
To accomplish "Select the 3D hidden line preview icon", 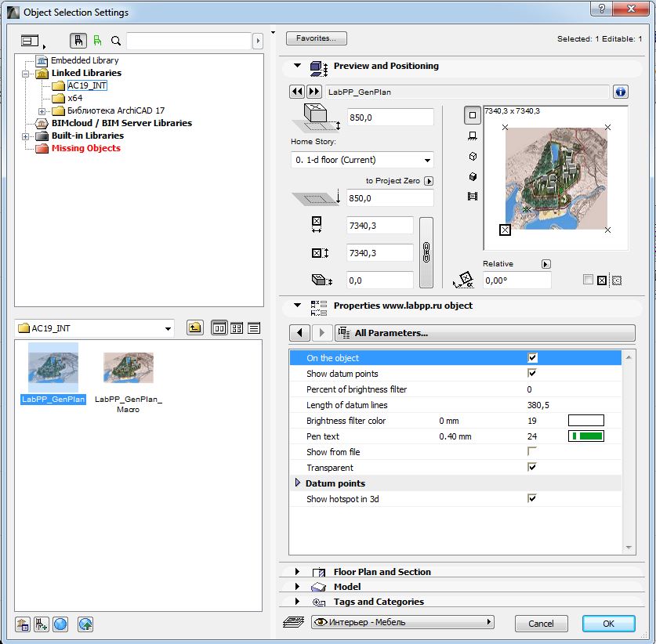I will [x=473, y=156].
